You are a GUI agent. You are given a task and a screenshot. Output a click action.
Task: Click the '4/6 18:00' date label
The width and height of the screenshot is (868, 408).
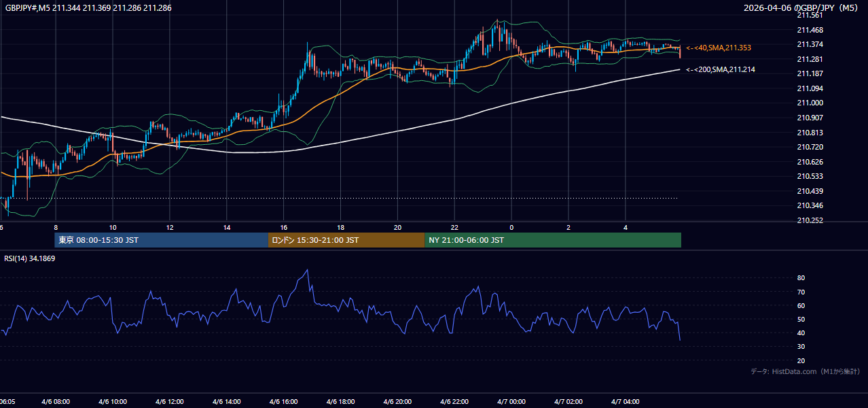[340, 402]
